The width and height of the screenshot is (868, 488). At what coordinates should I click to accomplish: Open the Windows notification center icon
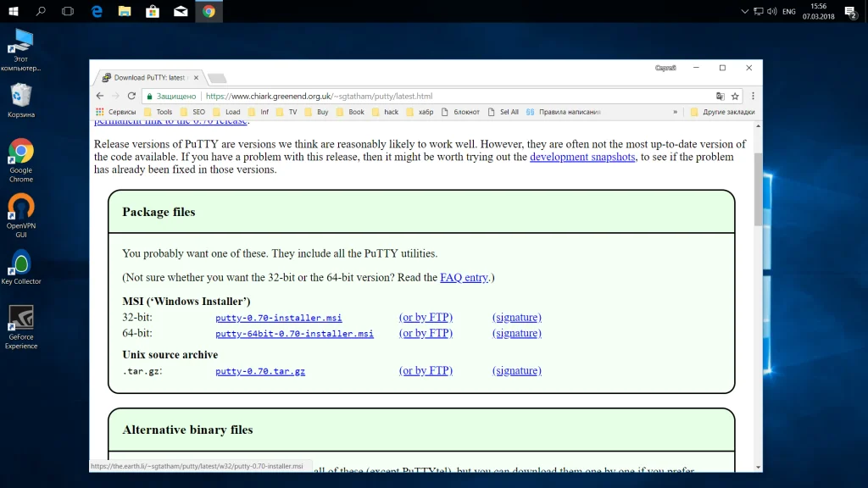851,11
